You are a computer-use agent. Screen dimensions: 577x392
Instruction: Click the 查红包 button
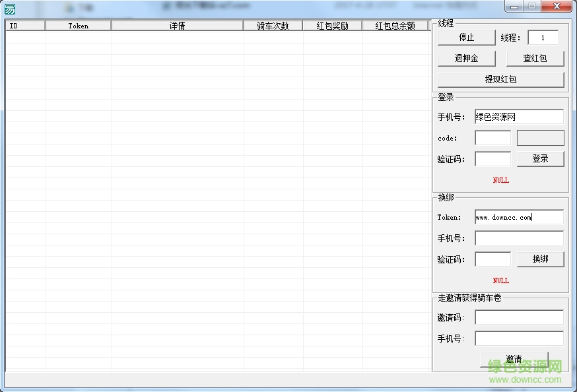(x=535, y=59)
